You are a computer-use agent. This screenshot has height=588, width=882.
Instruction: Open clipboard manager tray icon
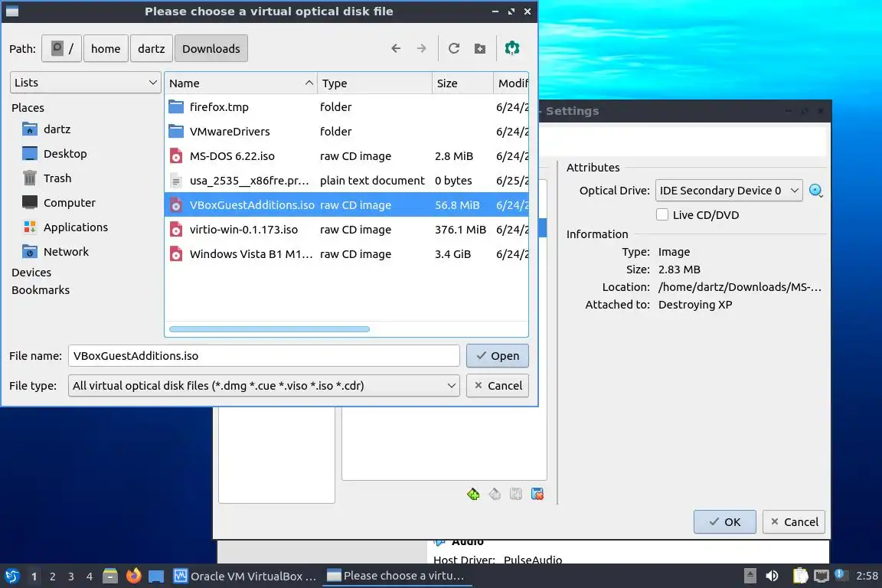800,576
